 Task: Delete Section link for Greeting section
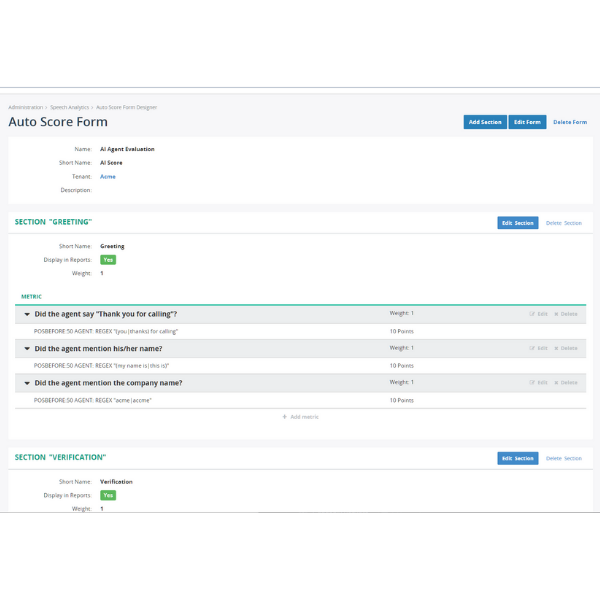pos(564,223)
